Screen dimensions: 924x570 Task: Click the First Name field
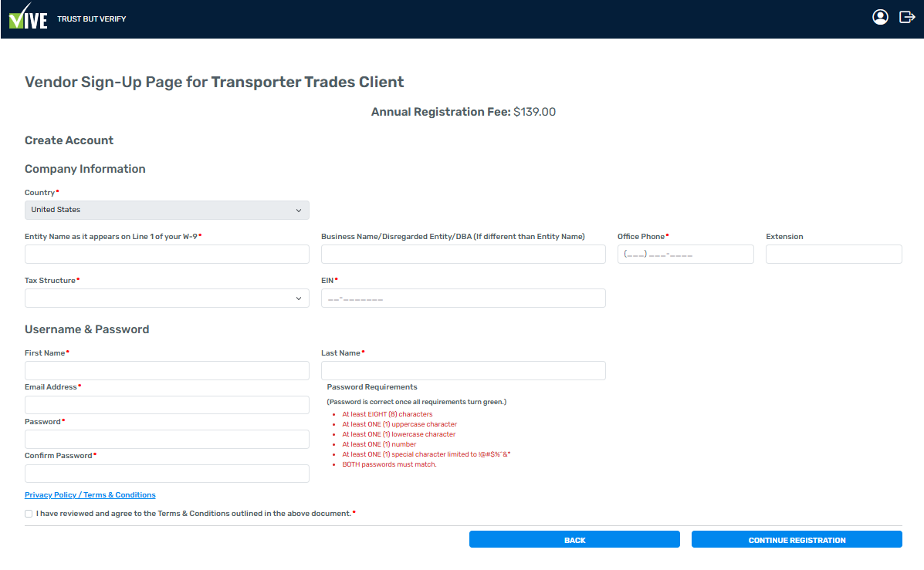coord(167,371)
